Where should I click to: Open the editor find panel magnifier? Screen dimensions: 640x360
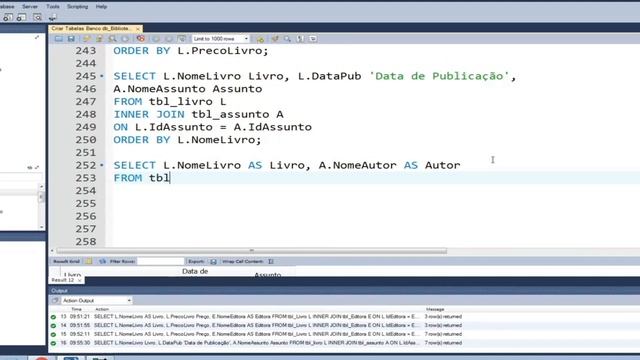[288, 39]
